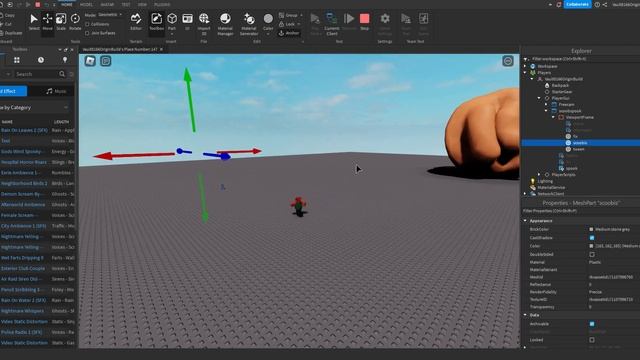The height and width of the screenshot is (360, 640).
Task: Collapse the PlayerGui node
Action: pyautogui.click(x=539, y=98)
